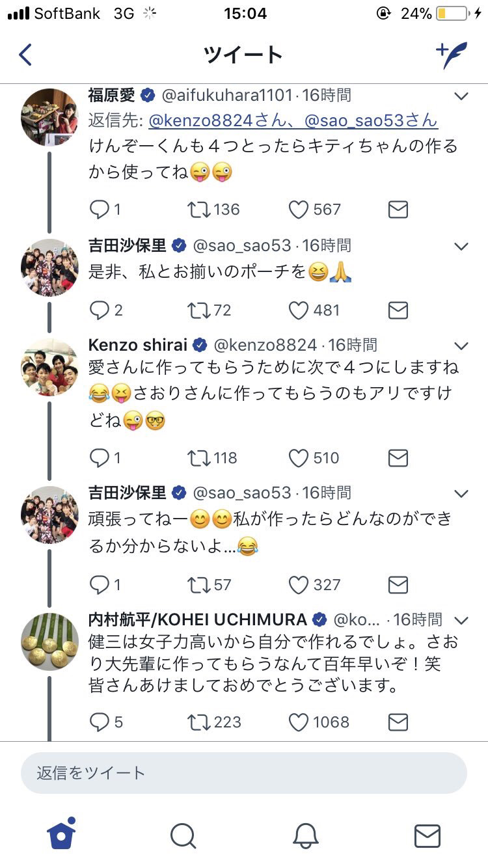
Task: Share 福原愛's tweet via message envelope
Action: (398, 210)
